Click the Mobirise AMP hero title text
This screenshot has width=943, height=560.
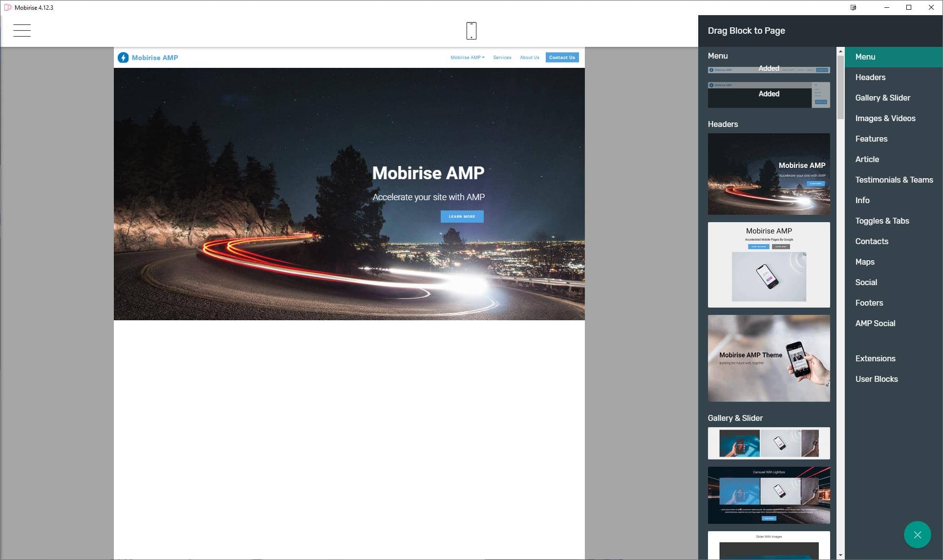pos(428,173)
